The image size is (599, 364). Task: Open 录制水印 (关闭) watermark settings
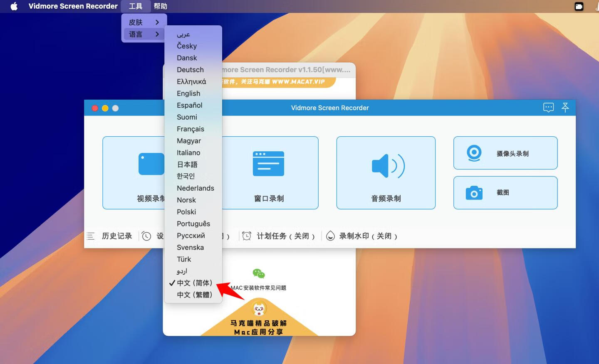[x=368, y=236]
